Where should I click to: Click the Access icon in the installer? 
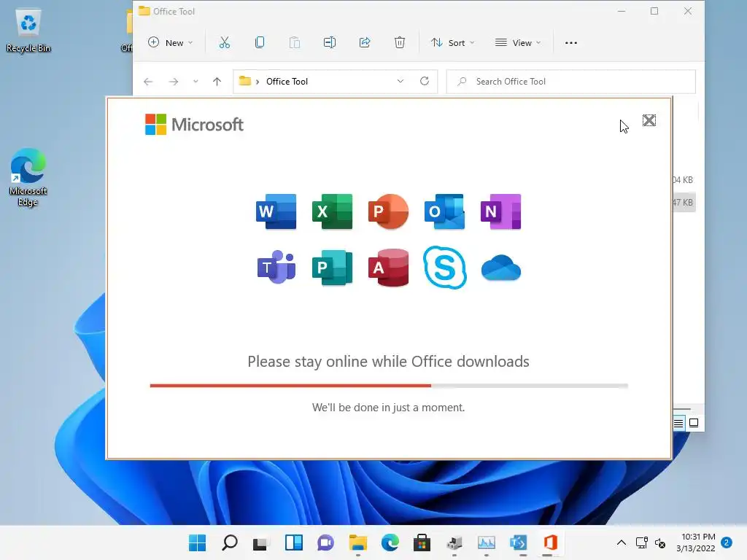388,267
